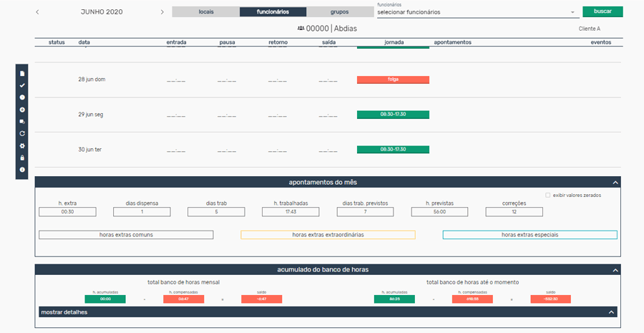The width and height of the screenshot is (644, 333).
Task: Click the sidebar icon below the plus circle
Action: point(22,122)
